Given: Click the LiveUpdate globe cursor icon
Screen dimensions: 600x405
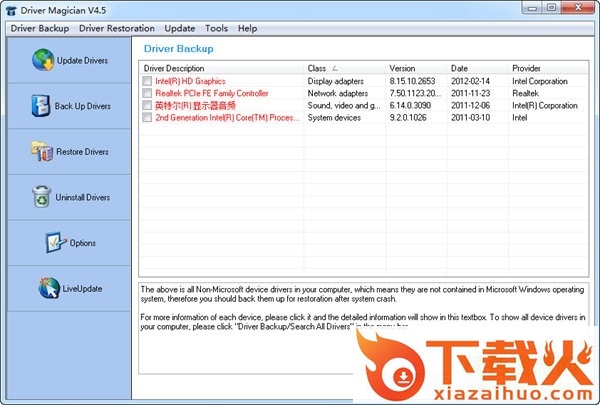Looking at the screenshot, I should 49,288.
